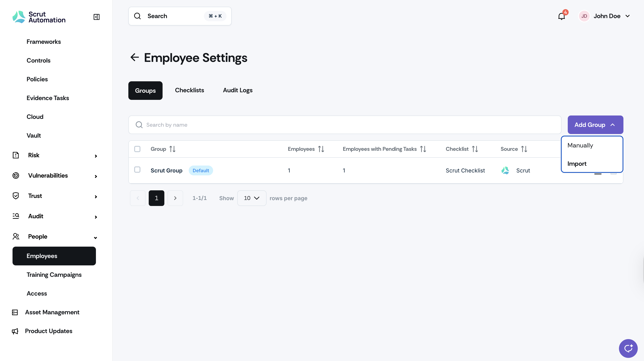644x361 pixels.
Task: Collapse the sidebar panel icon
Action: coord(97,17)
